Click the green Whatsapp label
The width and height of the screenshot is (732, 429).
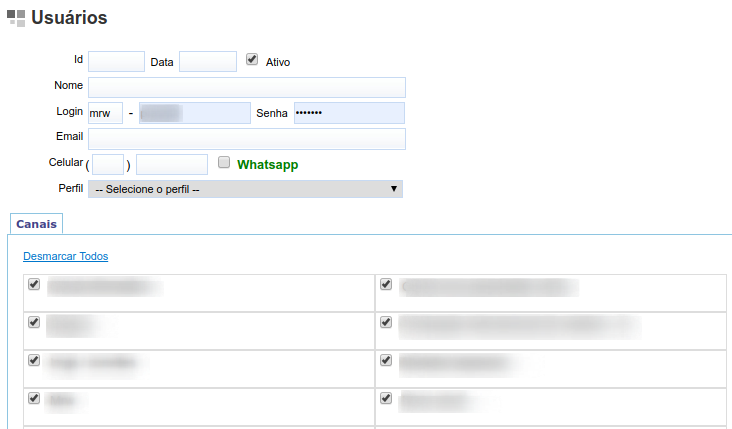coord(267,164)
